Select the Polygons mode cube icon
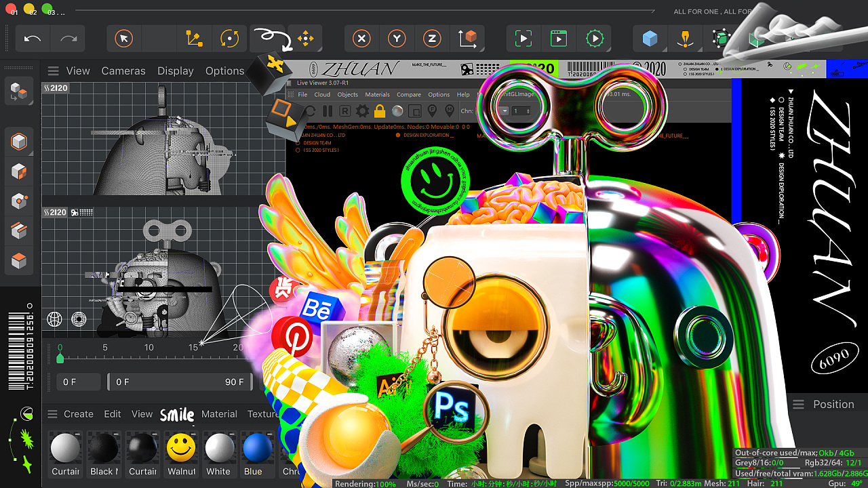The width and height of the screenshot is (868, 488). [19, 260]
